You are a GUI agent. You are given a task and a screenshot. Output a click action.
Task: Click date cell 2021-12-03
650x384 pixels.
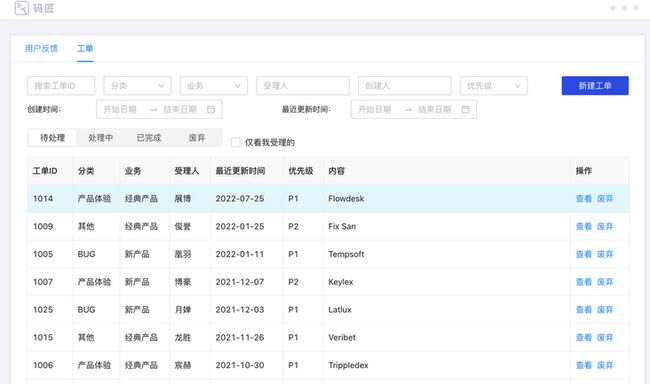pyautogui.click(x=247, y=310)
